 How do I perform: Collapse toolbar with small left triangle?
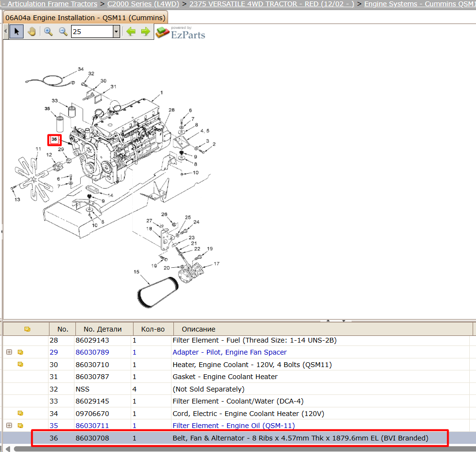click(x=5, y=32)
